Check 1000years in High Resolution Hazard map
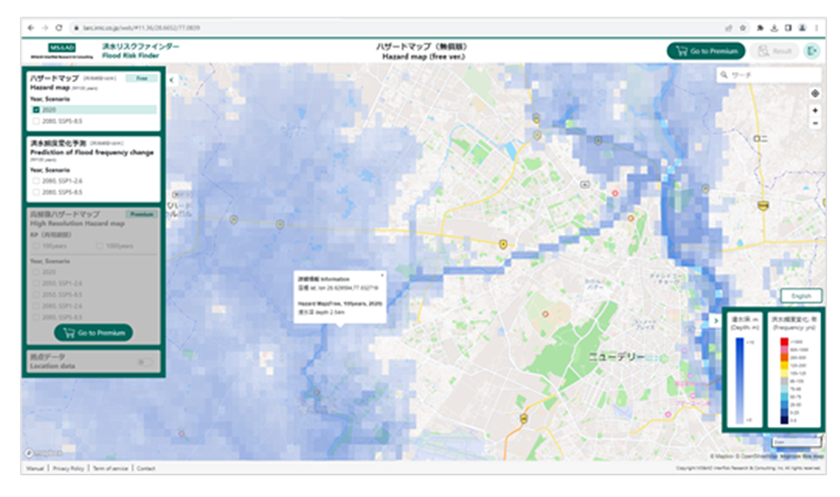This screenshot has height=497, width=840. click(x=100, y=246)
